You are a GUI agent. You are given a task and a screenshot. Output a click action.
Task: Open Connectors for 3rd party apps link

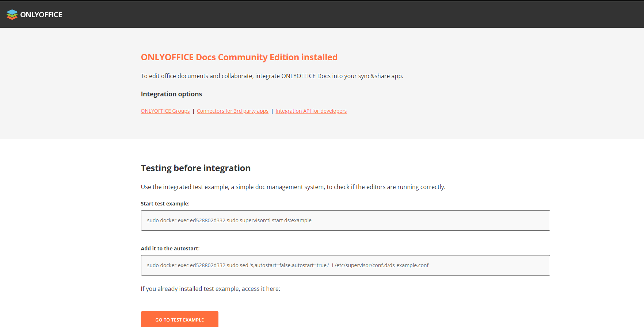[x=233, y=111]
